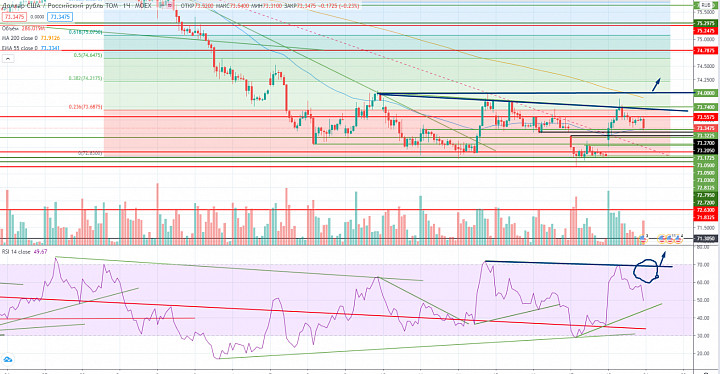Viewport: 720px width, 374px height.
Task: Select the hand-drawn blue circle on RSI pane
Action: (x=647, y=271)
